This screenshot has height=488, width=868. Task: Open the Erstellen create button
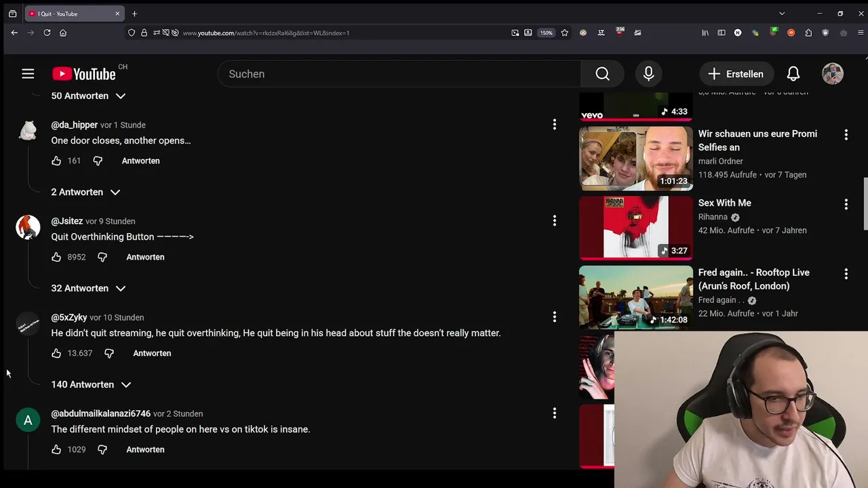[x=736, y=74]
